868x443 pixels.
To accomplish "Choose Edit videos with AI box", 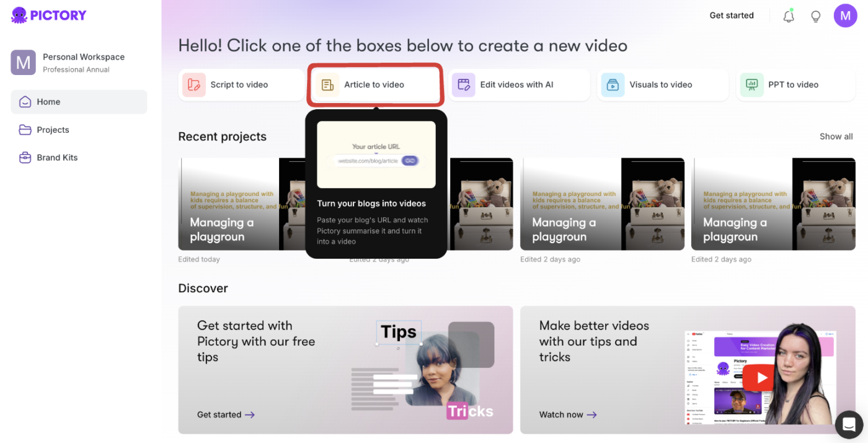I will pyautogui.click(x=519, y=84).
